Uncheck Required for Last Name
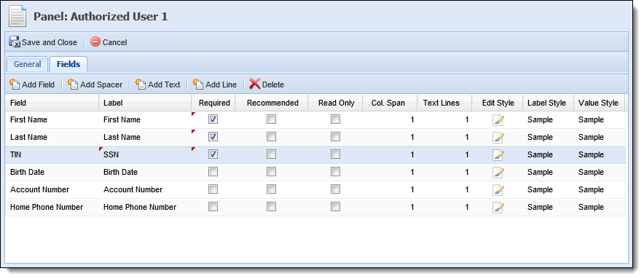This screenshot has width=644, height=279. [213, 136]
